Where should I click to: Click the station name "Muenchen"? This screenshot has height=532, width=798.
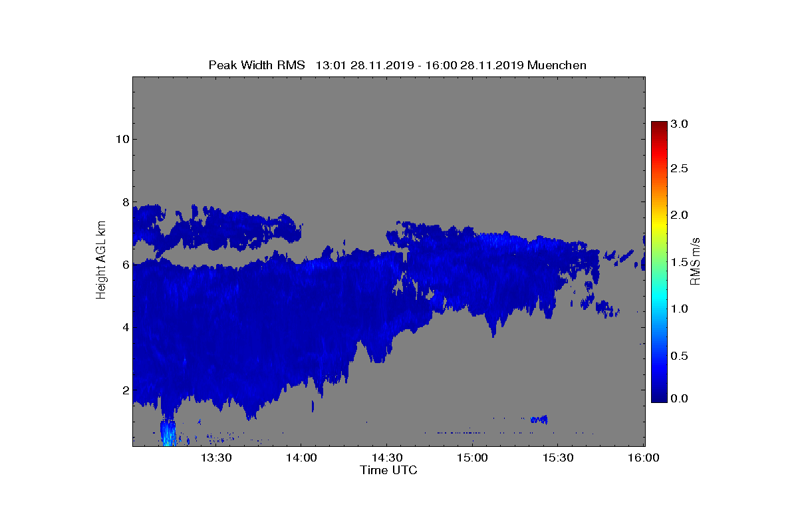click(x=557, y=65)
